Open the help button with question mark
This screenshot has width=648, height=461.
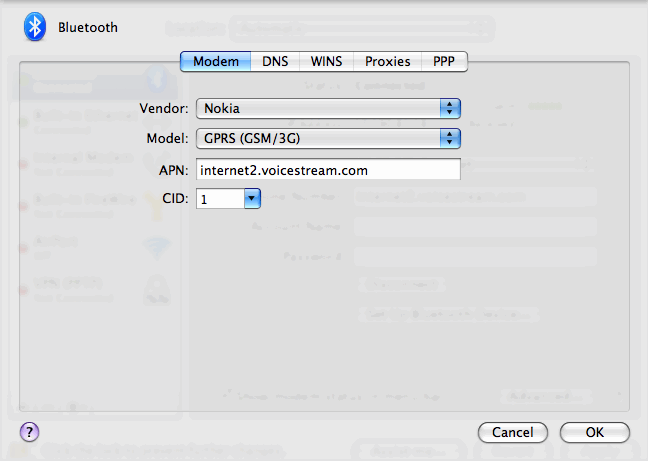pos(29,431)
